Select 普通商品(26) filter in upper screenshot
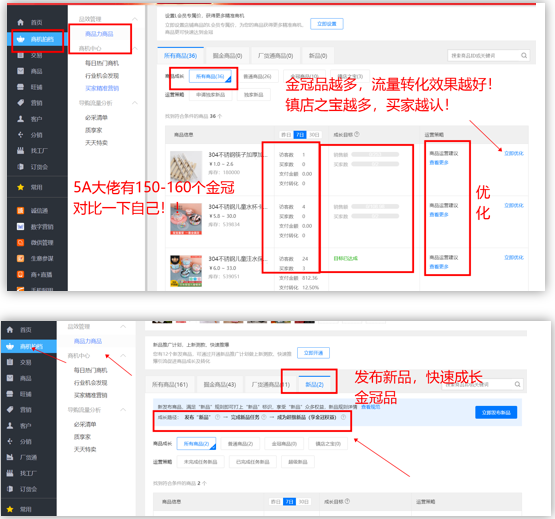The height and width of the screenshot is (519, 555). (x=257, y=76)
